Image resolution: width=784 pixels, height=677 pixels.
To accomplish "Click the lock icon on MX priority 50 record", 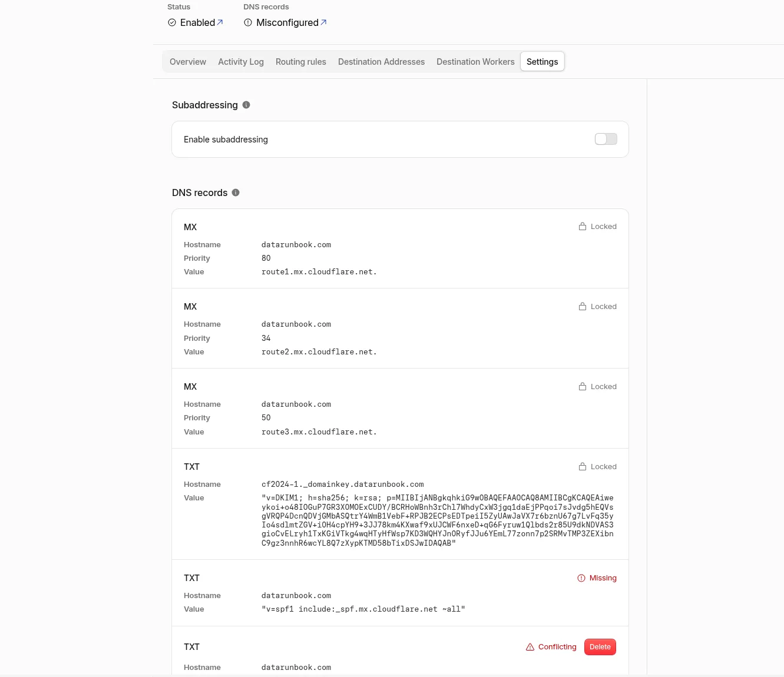I will 583,386.
